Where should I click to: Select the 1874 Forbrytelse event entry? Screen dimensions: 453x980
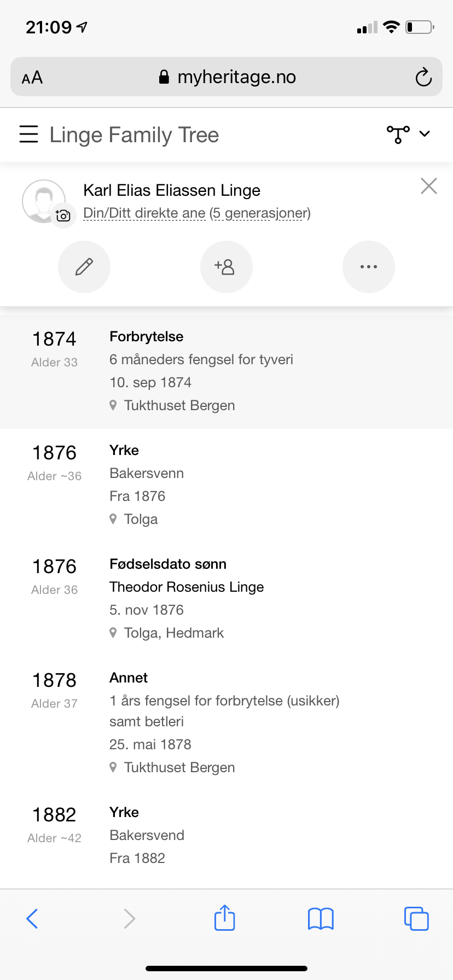click(226, 372)
